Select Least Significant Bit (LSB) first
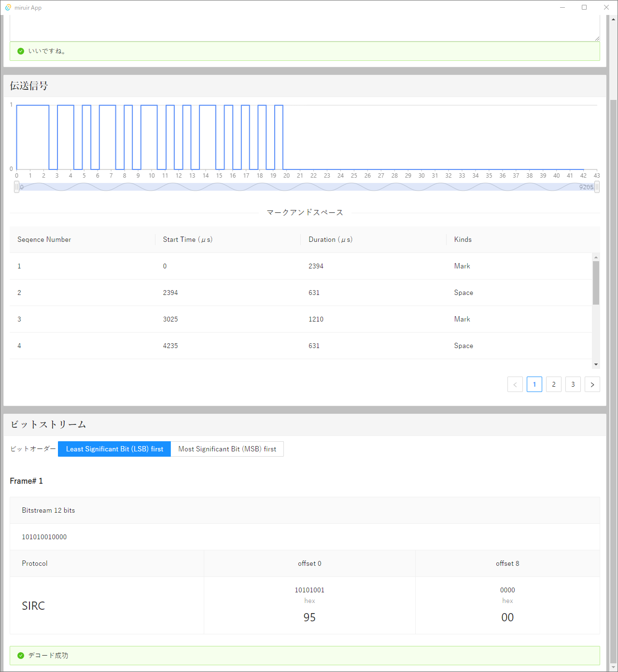This screenshot has width=618, height=672. 114,449
